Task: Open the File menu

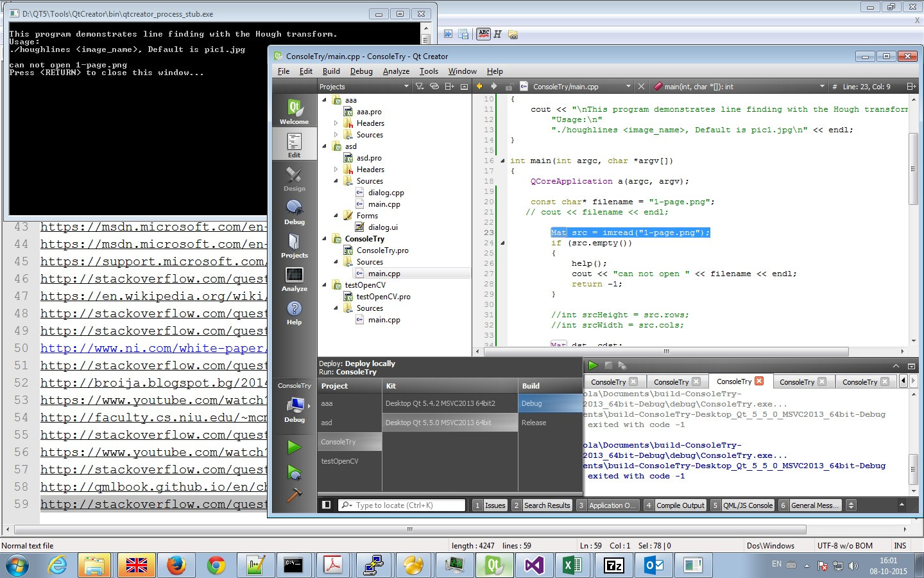Action: 284,71
